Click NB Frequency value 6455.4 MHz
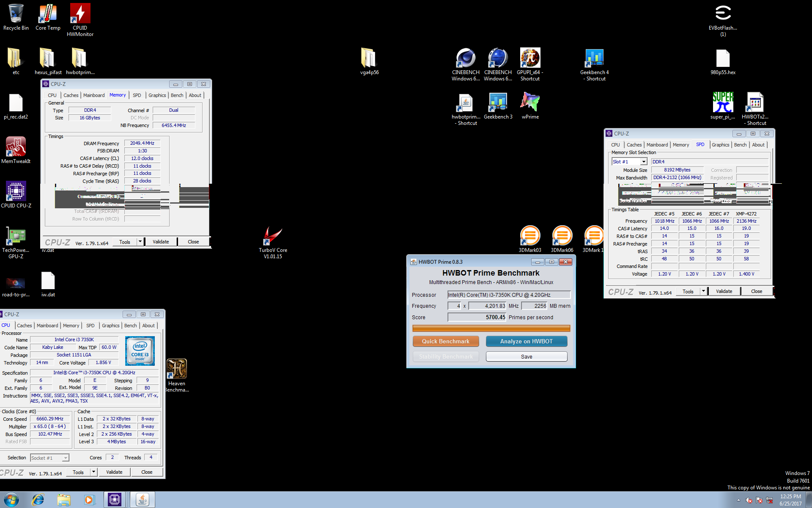 tap(174, 125)
